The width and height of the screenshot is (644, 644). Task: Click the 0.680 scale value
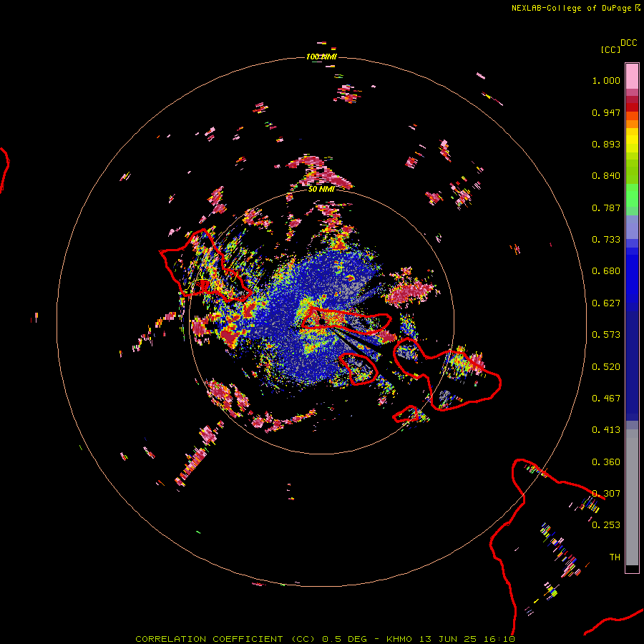[606, 271]
